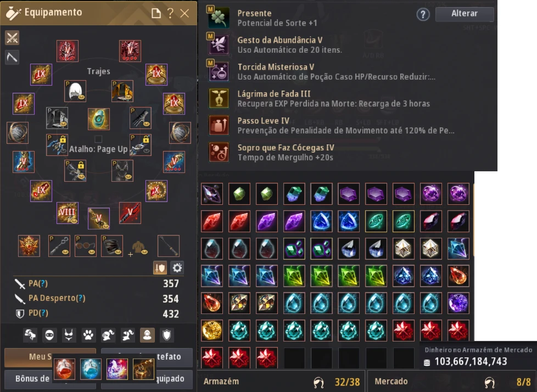537x392 pixels.
Task: Click the Alterar button
Action: 465,14
